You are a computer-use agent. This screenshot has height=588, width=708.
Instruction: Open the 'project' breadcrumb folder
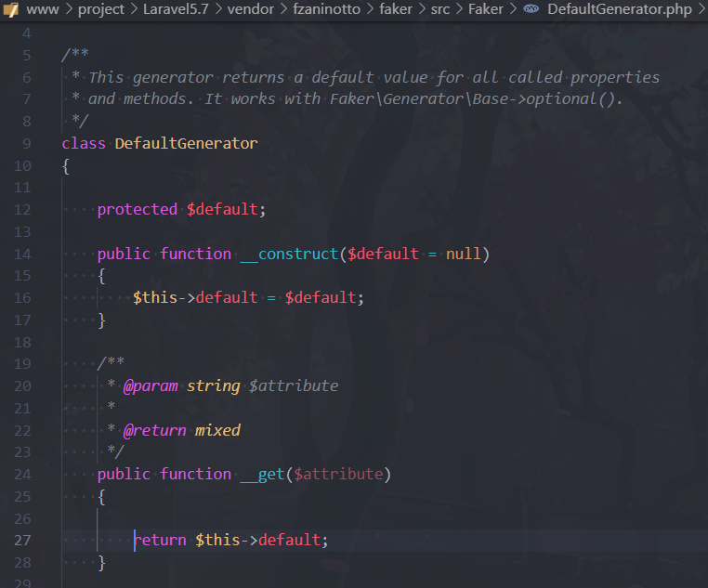[101, 9]
